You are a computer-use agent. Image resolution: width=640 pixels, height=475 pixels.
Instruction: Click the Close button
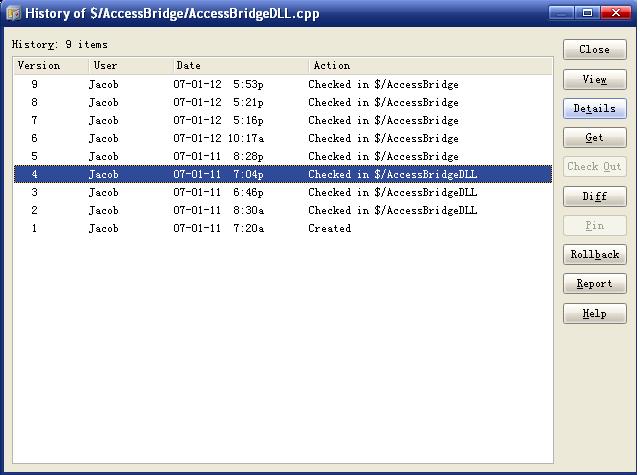pyautogui.click(x=594, y=49)
